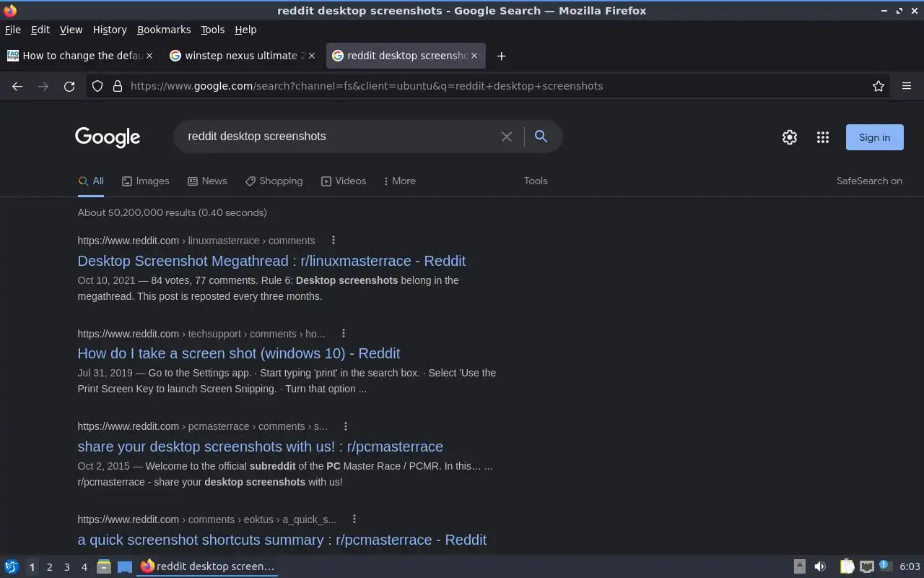The image size is (924, 578).
Task: Close the 'How to change the default' tab
Action: (149, 56)
